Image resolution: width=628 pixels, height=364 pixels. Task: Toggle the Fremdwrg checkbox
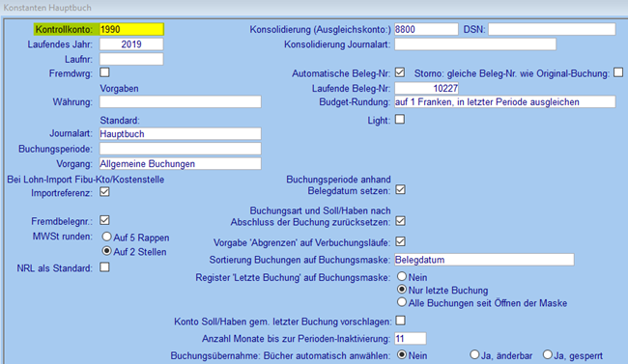click(104, 72)
